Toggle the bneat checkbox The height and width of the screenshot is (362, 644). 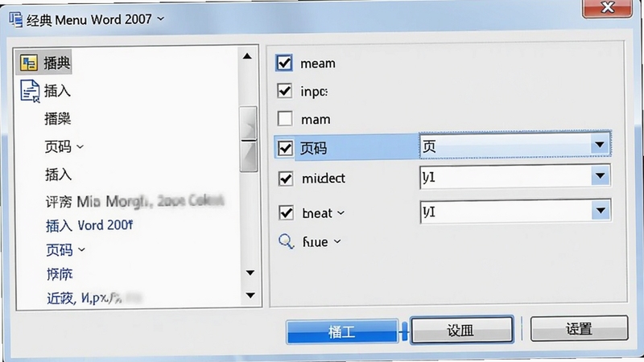pyautogui.click(x=286, y=213)
